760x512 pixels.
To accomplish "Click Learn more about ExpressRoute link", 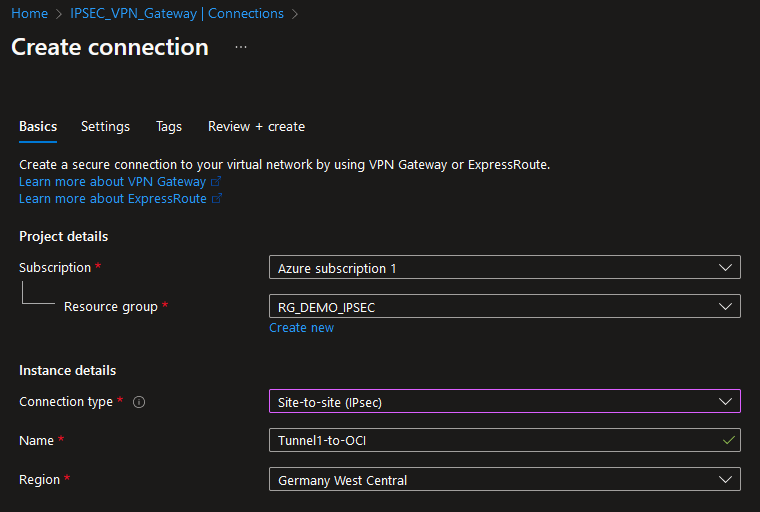I will click(112, 199).
